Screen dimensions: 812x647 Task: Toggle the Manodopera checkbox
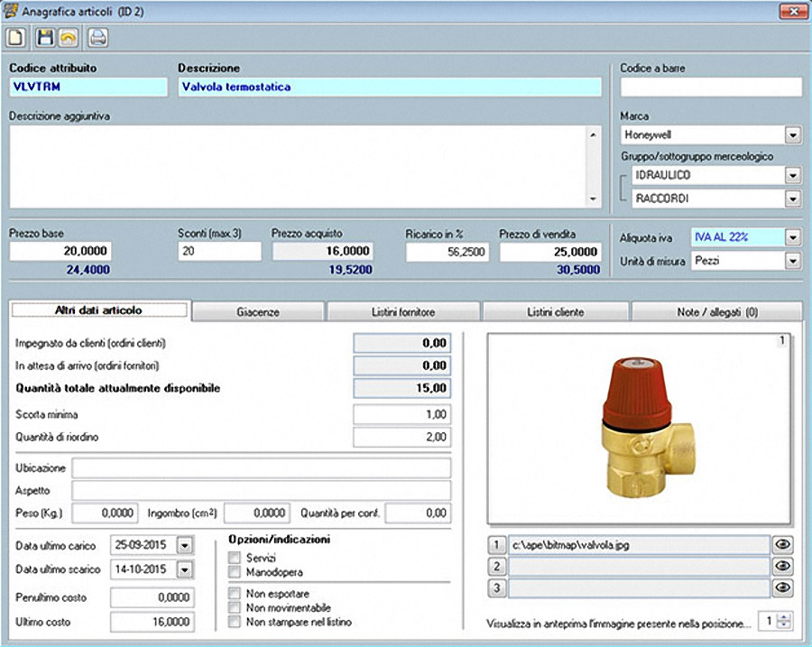(x=235, y=572)
